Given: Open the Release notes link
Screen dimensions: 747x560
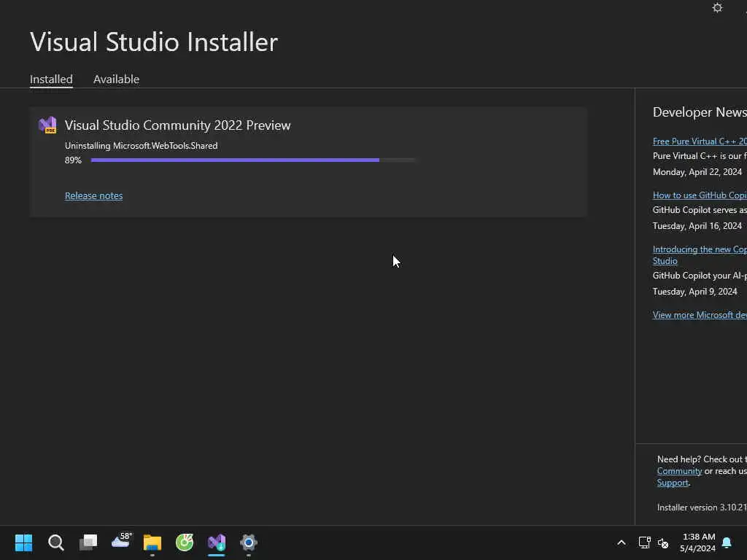Looking at the screenshot, I should tap(94, 195).
